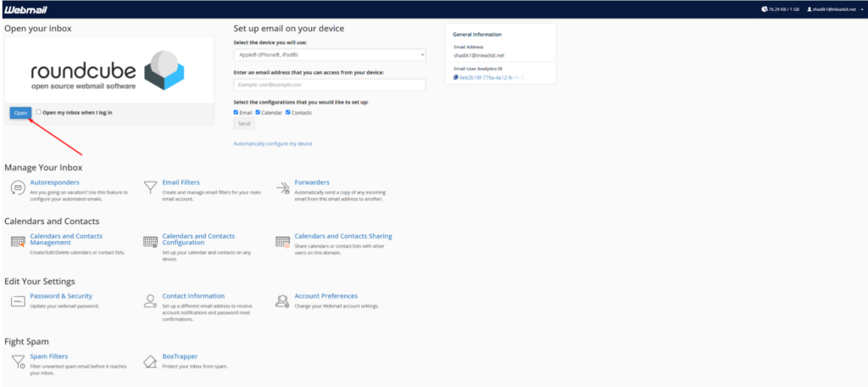Click the Contact Information person icon
Image resolution: width=868 pixels, height=387 pixels.
(x=151, y=301)
